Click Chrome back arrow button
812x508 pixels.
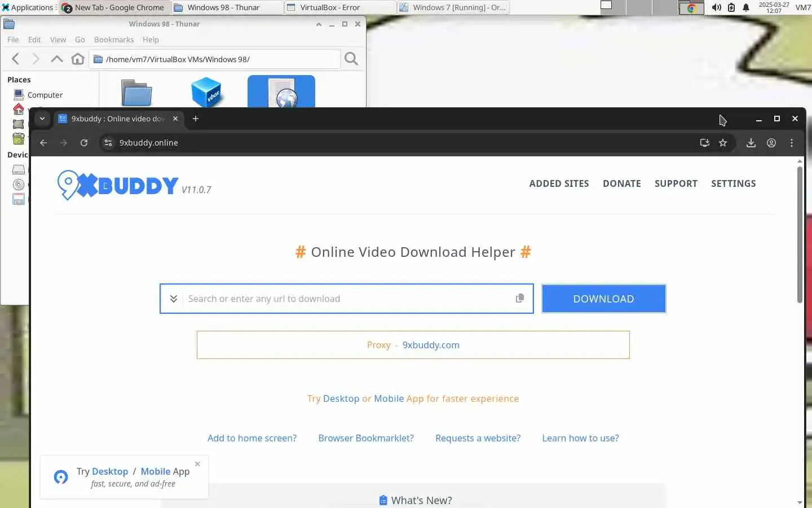coord(43,143)
